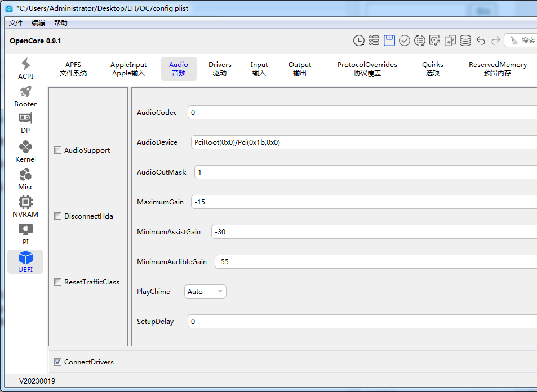This screenshot has width=537, height=392.
Task: Open the ACPI section in sidebar
Action: (x=25, y=69)
